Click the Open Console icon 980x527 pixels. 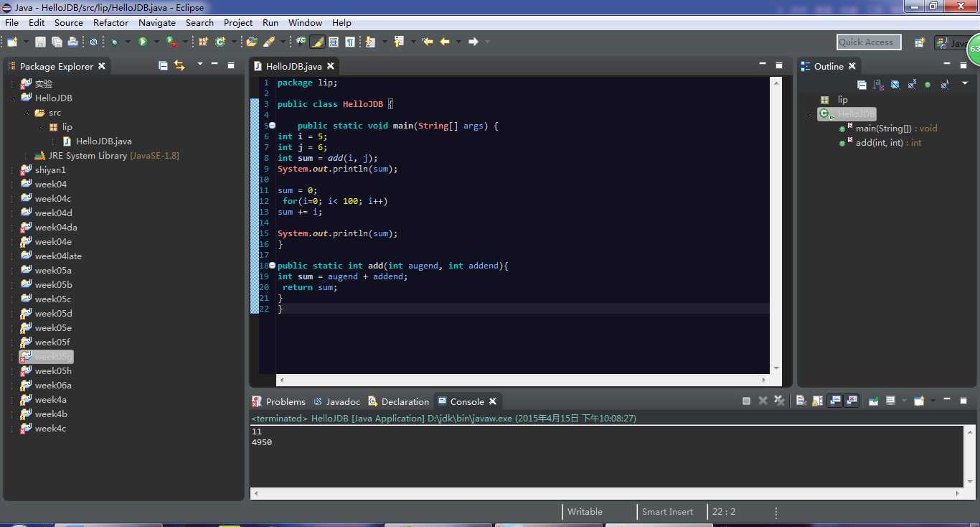pyautogui.click(x=919, y=401)
